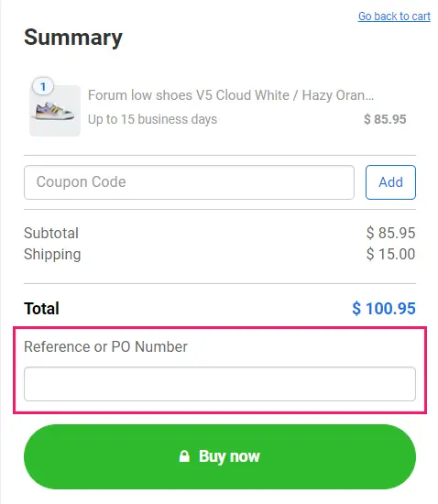Click the Subtotal amount $ 85.95
The height and width of the screenshot is (504, 438).
(x=390, y=233)
